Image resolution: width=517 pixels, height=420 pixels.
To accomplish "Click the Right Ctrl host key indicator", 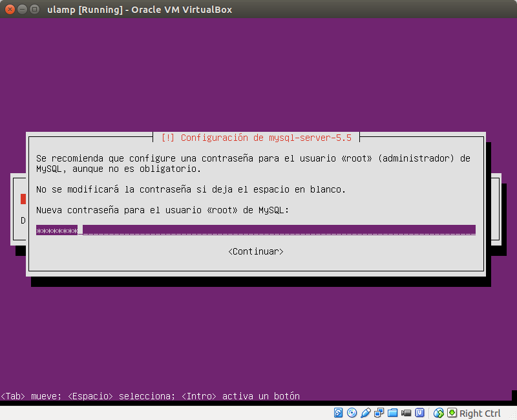I will pyautogui.click(x=479, y=413).
